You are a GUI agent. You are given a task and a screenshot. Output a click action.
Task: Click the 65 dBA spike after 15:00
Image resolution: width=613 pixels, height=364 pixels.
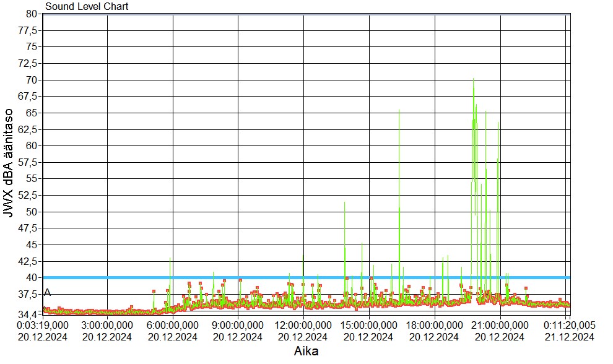[x=399, y=111]
